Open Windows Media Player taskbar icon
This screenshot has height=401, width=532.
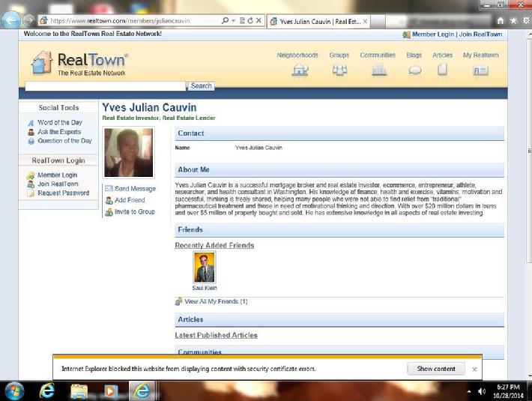coord(109,391)
